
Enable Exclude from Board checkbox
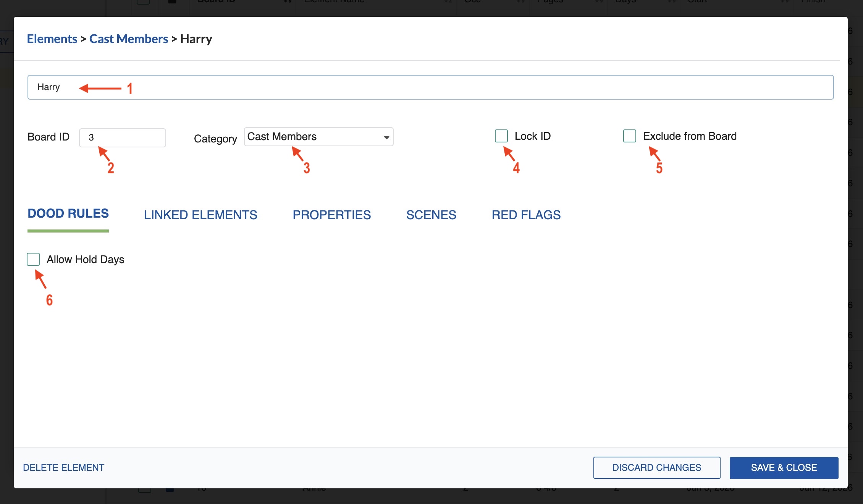tap(629, 136)
